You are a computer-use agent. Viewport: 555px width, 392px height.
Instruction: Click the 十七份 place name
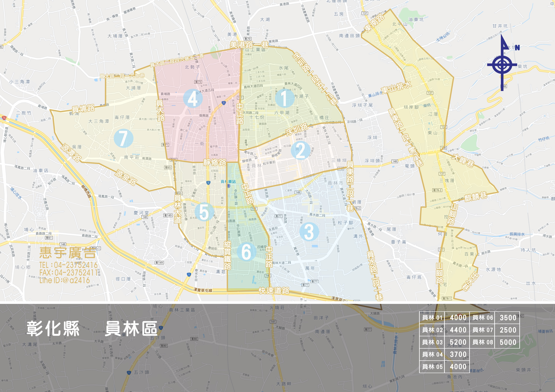pyautogui.click(x=257, y=117)
